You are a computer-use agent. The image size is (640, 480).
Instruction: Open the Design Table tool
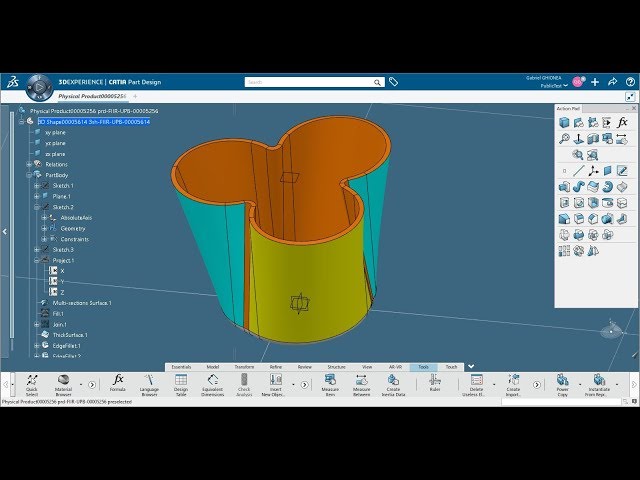pyautogui.click(x=181, y=384)
